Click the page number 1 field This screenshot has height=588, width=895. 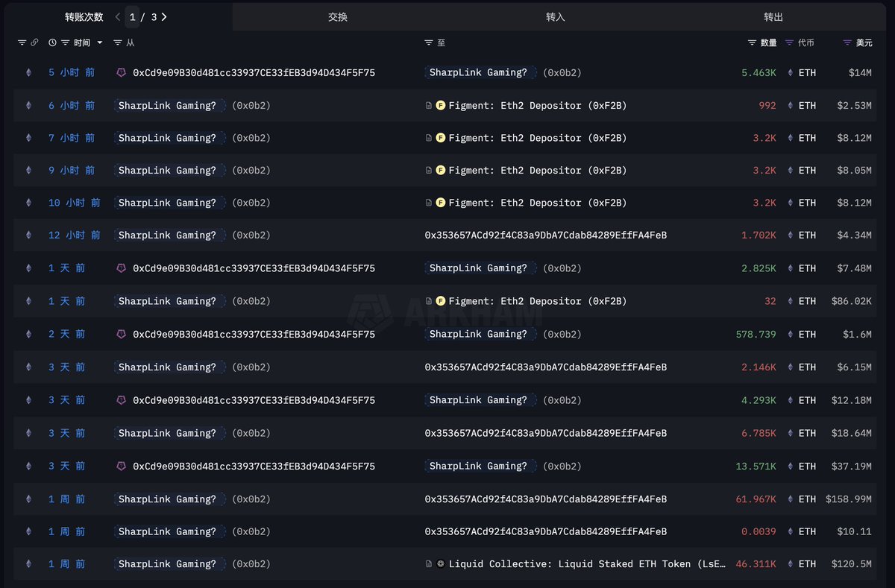[x=133, y=17]
